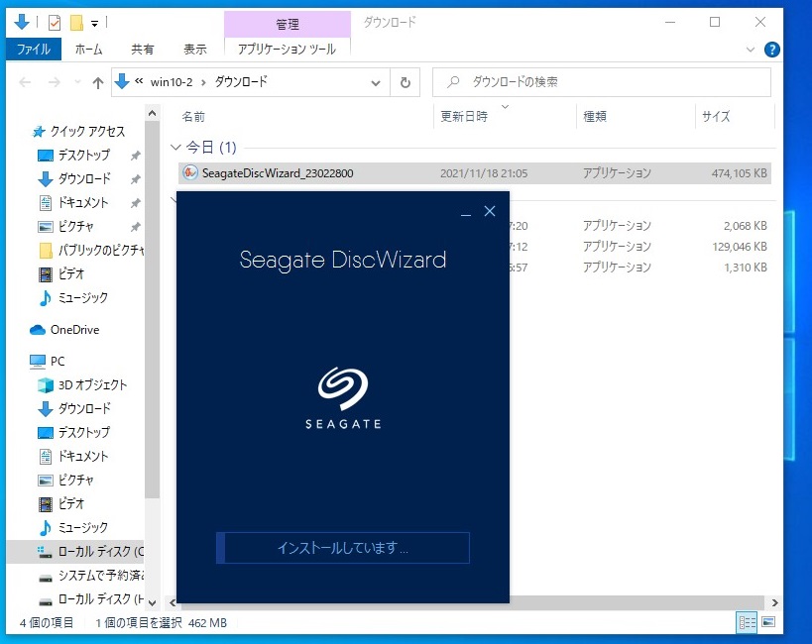Image resolution: width=812 pixels, height=644 pixels.
Task: Expand the ribbon with the chevron
Action: [x=750, y=50]
